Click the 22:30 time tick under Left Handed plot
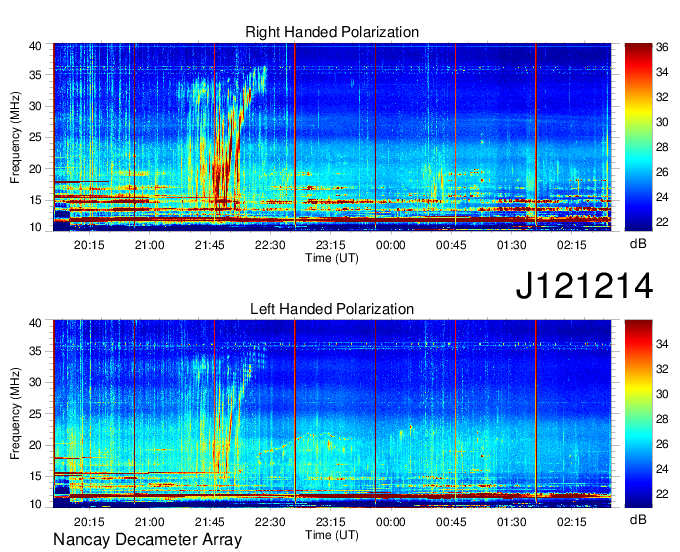The width and height of the screenshot is (680, 552). click(270, 522)
